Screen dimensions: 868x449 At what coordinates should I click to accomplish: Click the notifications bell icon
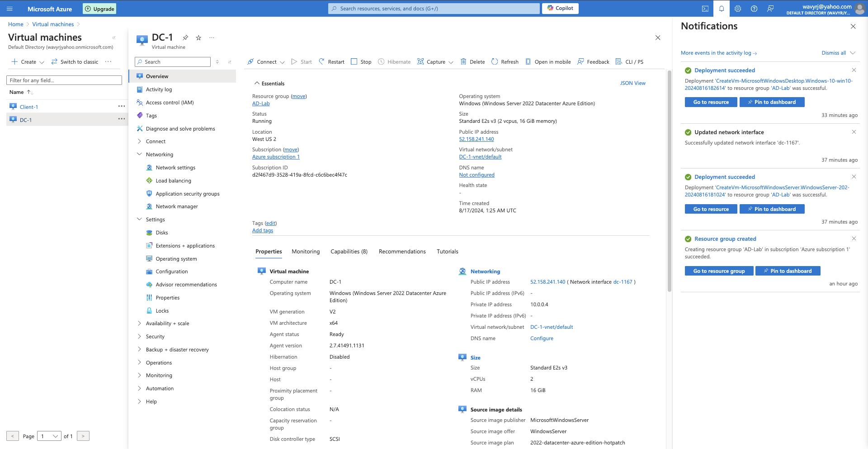(x=722, y=9)
